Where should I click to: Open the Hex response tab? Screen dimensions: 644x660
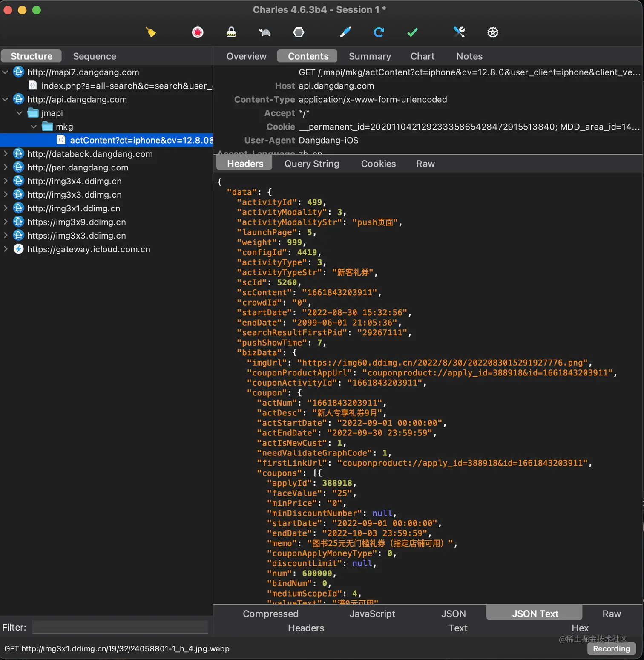(x=580, y=628)
